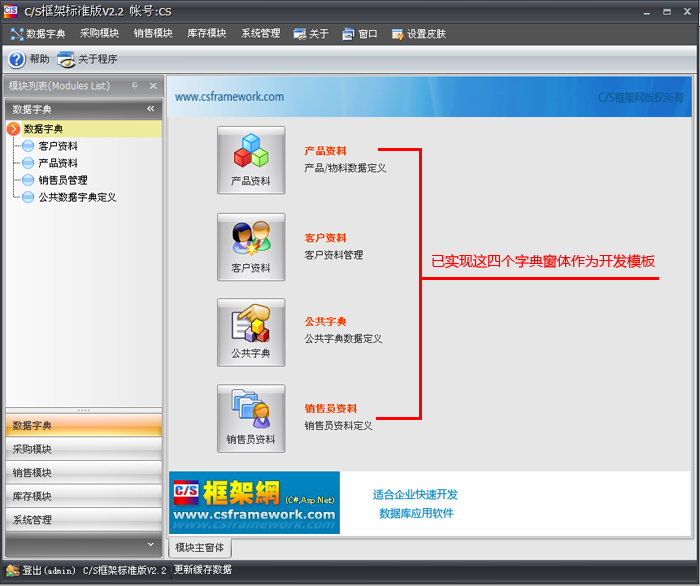This screenshot has height=586, width=700.
Task: Toggle the pin on Modules List panel
Action: tap(136, 86)
